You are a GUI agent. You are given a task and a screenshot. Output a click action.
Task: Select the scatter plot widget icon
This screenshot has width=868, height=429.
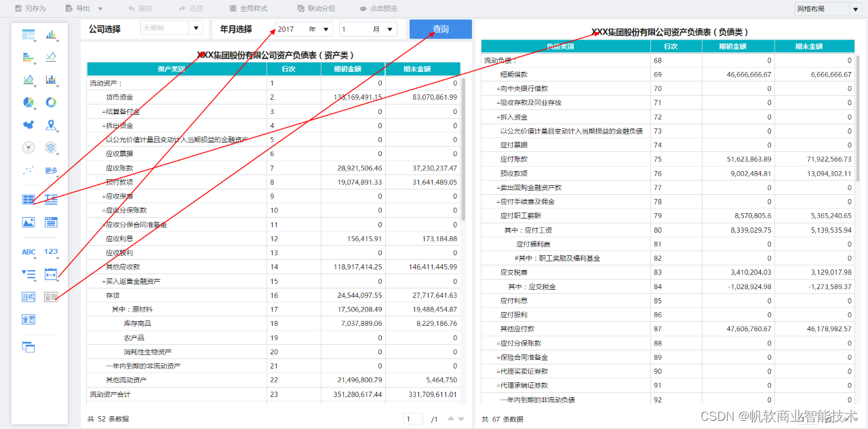click(x=28, y=170)
